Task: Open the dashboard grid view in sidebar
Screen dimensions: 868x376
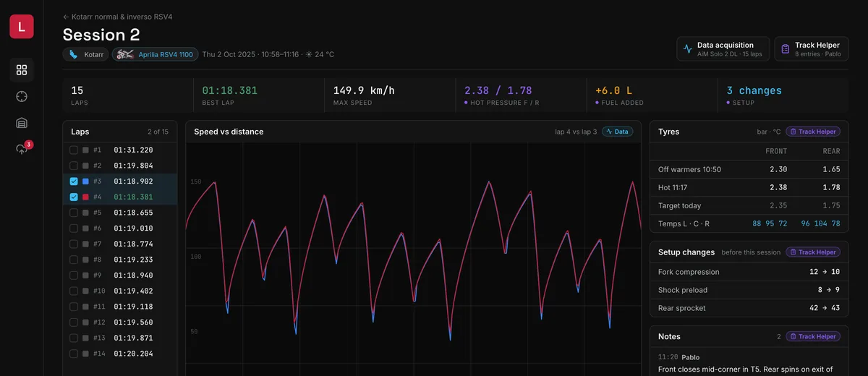Action: pos(22,70)
